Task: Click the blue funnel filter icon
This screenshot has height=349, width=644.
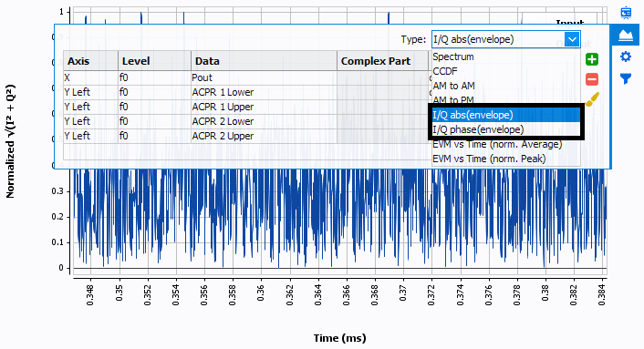Action: coord(626,78)
